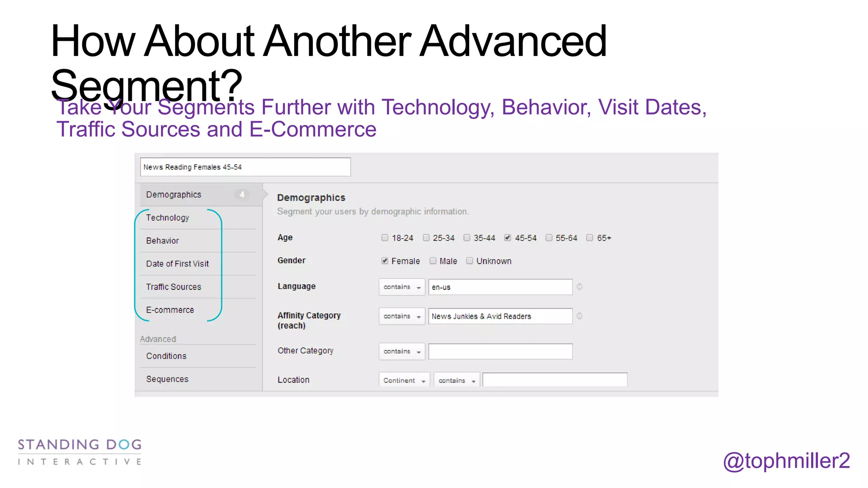The image size is (868, 488).
Task: Click the Affinity Category (reach) label
Action: tap(309, 321)
